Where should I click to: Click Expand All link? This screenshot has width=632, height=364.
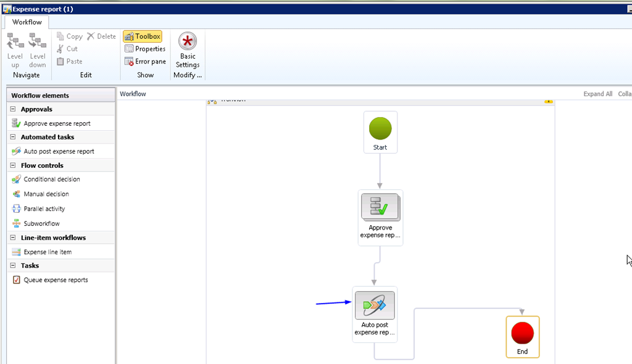pos(597,94)
